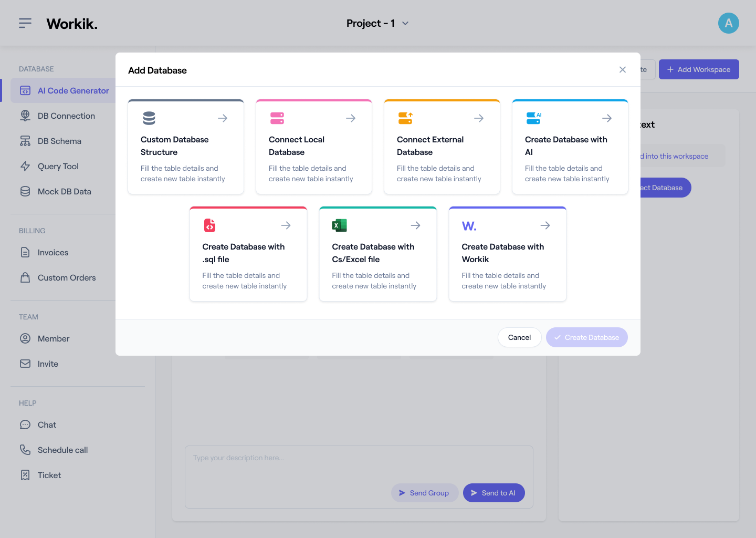Click the Workik W. icon on the card

point(469,225)
